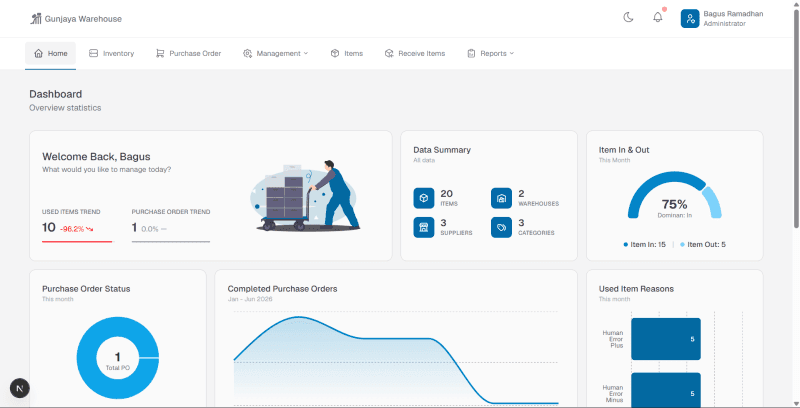Viewport: 800px width, 408px height.
Task: Click the Items cube icon in Data Summary
Action: click(x=423, y=198)
